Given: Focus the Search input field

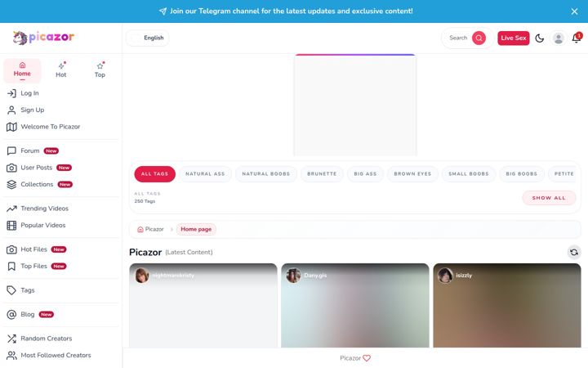Looking at the screenshot, I should (x=458, y=38).
